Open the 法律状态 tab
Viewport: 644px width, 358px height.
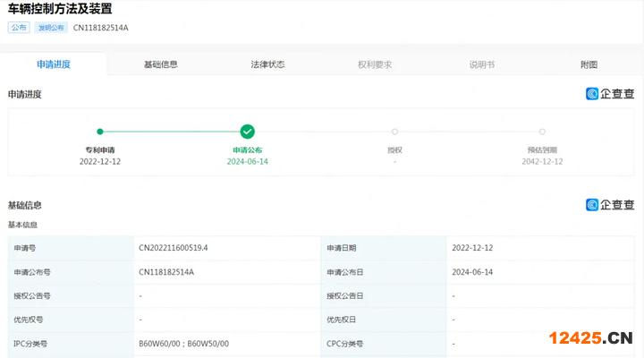[x=267, y=64]
